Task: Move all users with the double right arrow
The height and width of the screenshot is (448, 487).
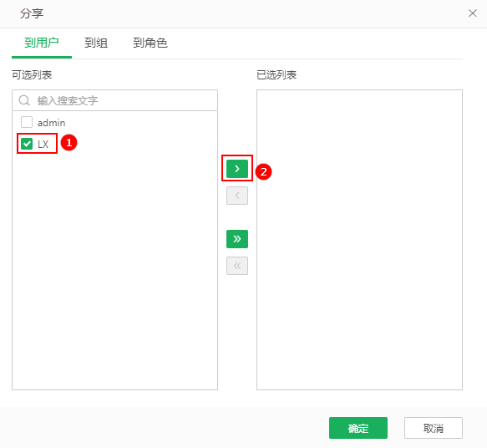Action: point(237,239)
